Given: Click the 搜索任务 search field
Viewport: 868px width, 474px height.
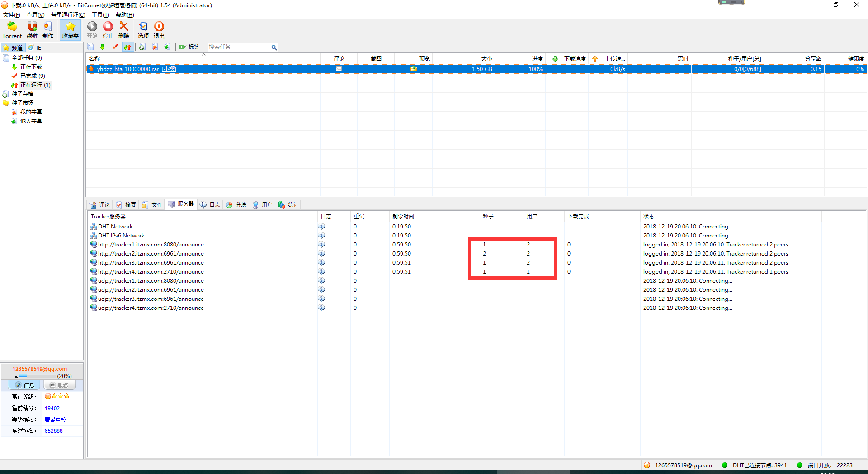Looking at the screenshot, I should (x=238, y=47).
